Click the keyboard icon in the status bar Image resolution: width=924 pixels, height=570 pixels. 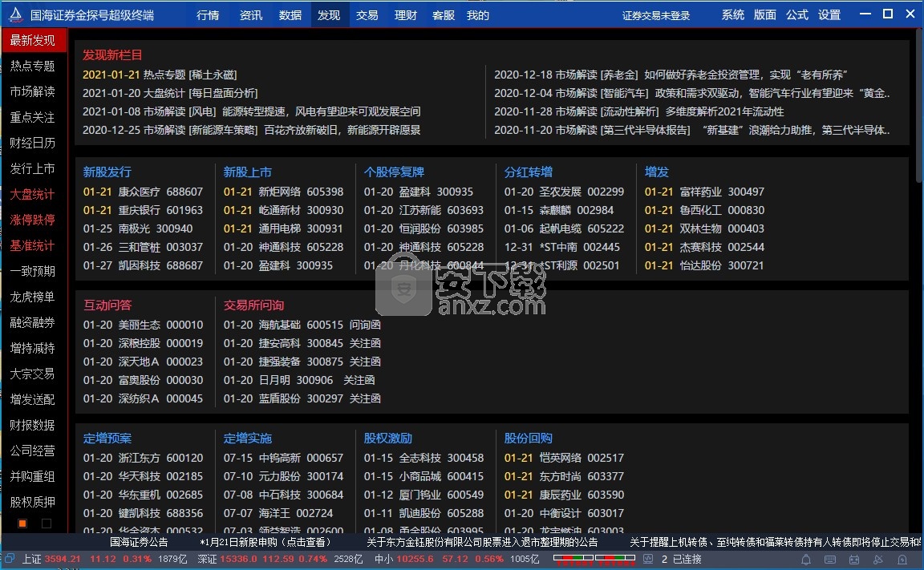(x=829, y=560)
